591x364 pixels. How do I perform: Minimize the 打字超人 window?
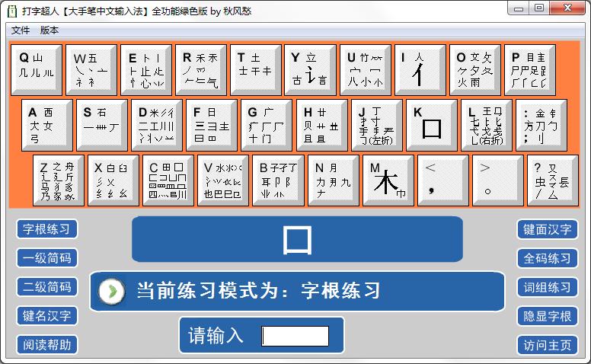(519, 8)
